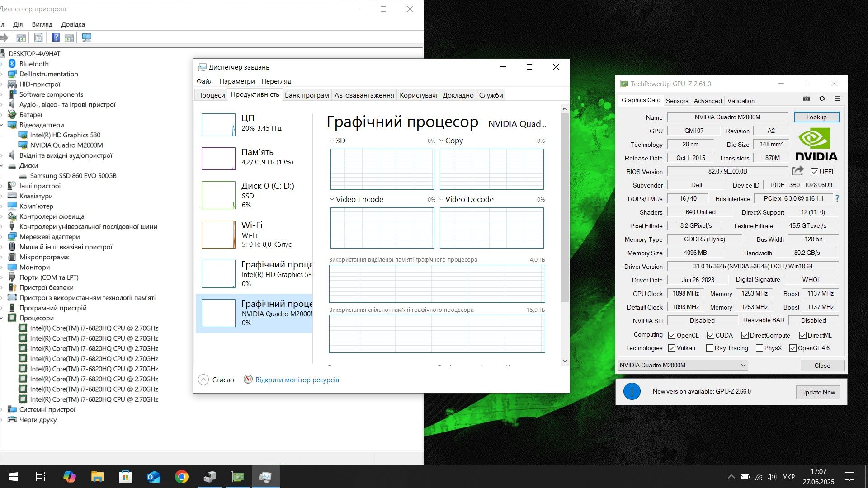This screenshot has height=488, width=868.
Task: Select Intel HD Graphics GPU performance item
Action: [254, 274]
